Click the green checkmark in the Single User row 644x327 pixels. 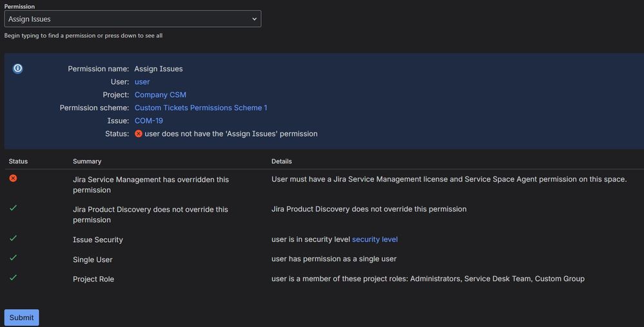point(13,258)
